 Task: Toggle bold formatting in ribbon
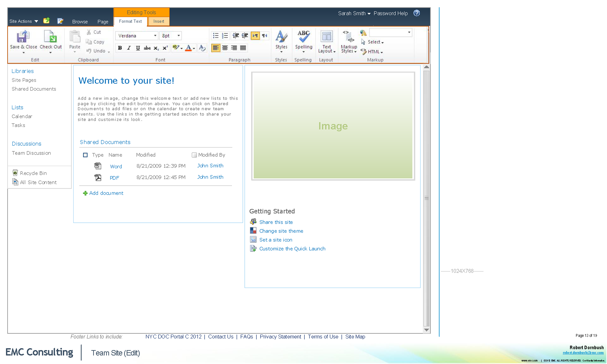click(120, 48)
